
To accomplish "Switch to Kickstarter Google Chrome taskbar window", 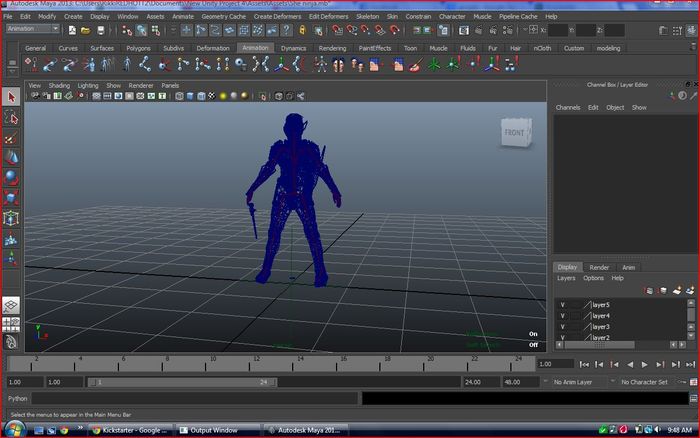I will tap(129, 430).
